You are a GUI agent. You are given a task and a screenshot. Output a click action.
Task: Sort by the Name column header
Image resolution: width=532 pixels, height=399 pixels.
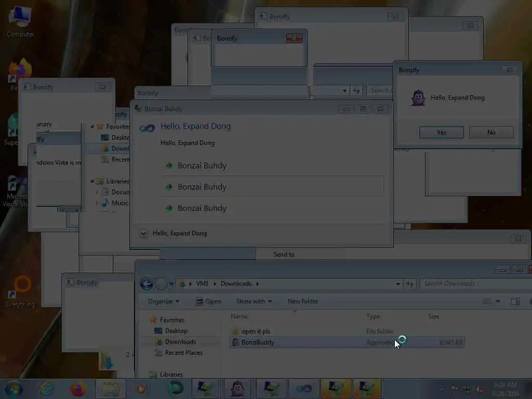[x=239, y=316]
